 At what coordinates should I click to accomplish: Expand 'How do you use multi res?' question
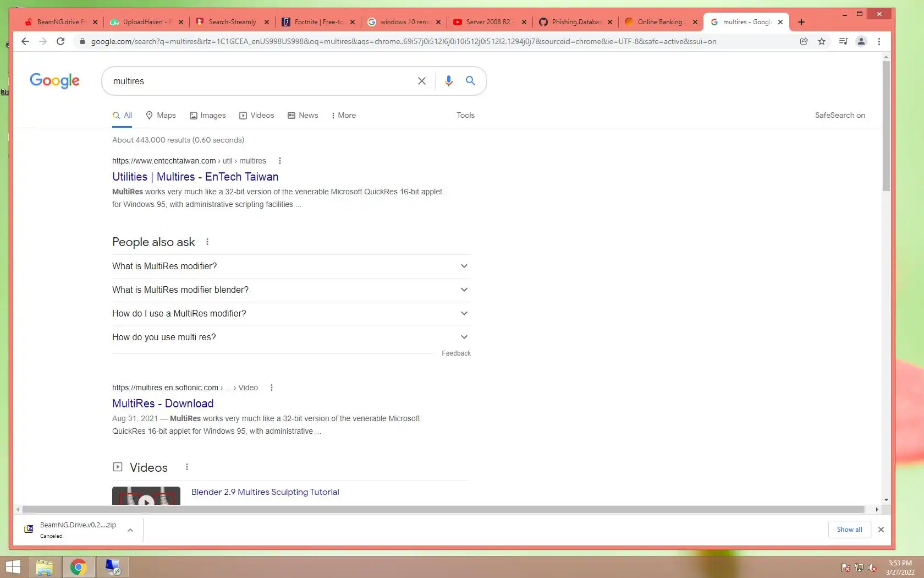[291, 337]
